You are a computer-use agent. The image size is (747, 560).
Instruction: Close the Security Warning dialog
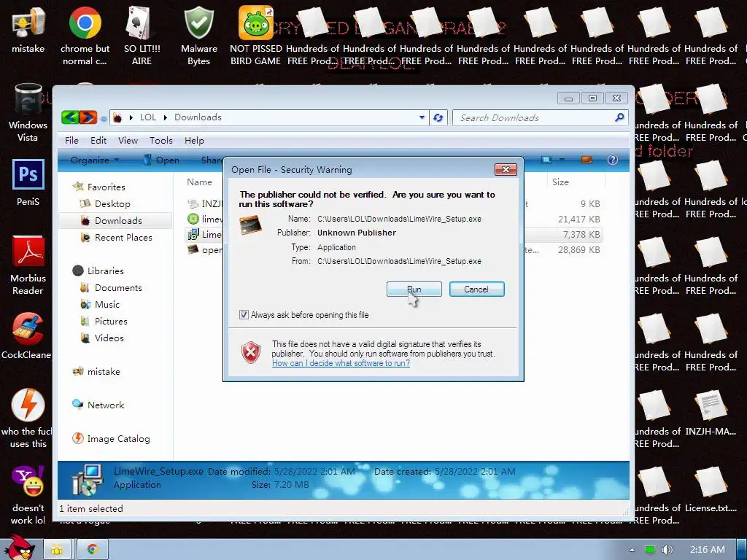506,169
